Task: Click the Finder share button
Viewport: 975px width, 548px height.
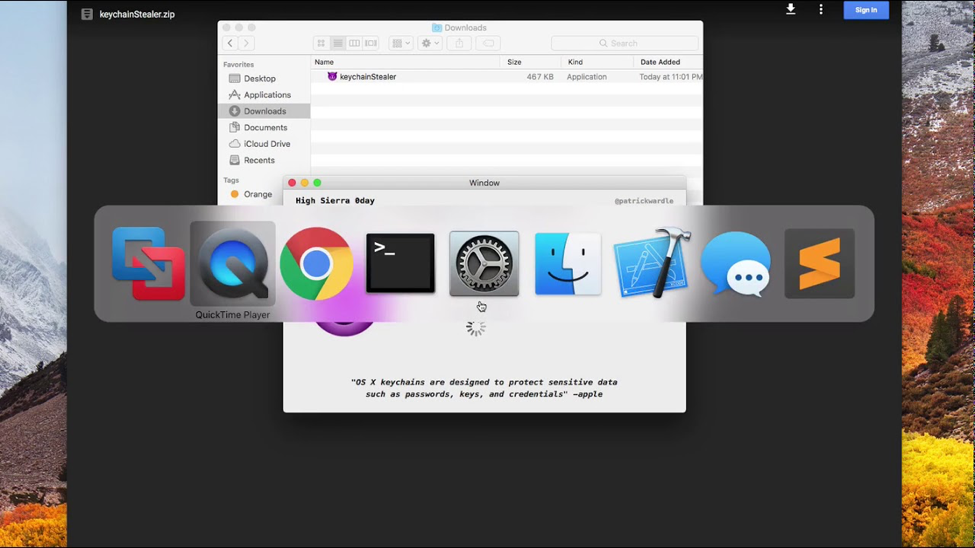Action: (459, 43)
